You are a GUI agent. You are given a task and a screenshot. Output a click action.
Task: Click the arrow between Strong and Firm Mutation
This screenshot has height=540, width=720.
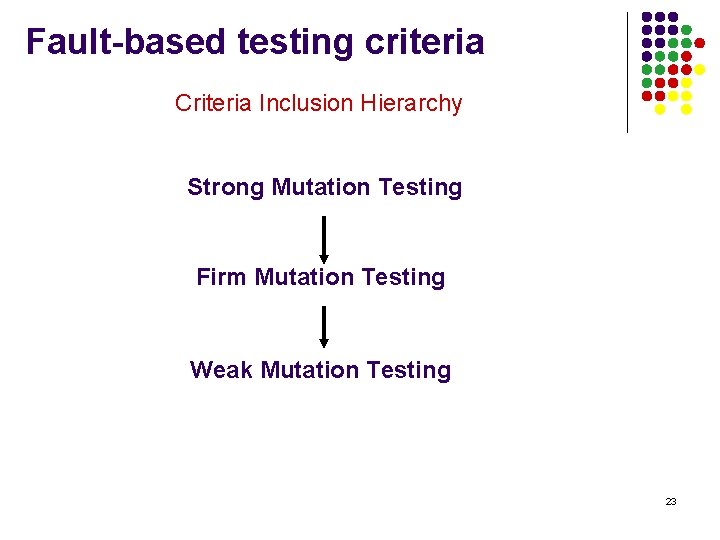click(324, 240)
